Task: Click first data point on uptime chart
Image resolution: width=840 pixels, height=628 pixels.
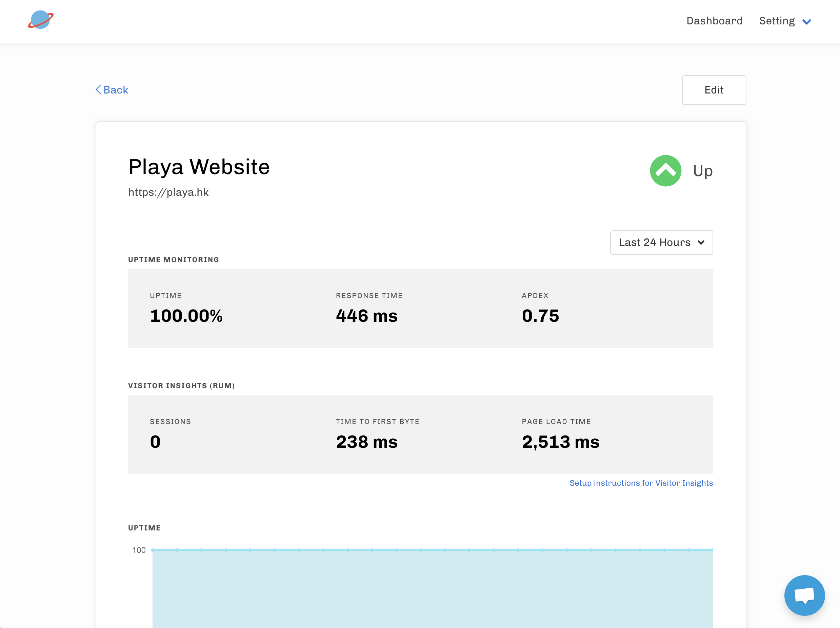Action: tap(153, 550)
